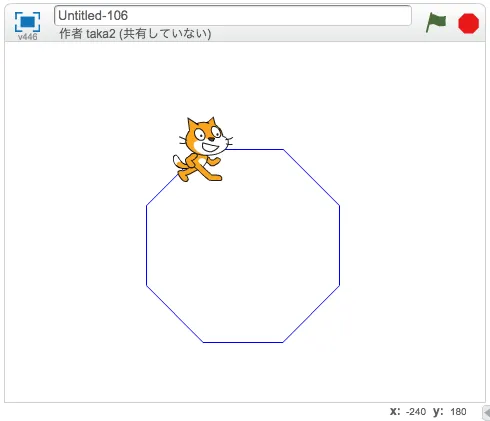Switch the stage to full screen mode
Screen dimensions: 490x421
click(x=28, y=22)
